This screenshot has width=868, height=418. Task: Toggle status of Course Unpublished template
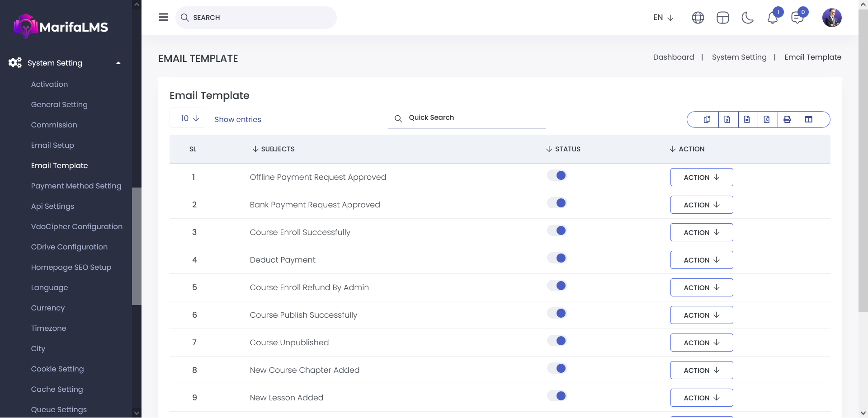(x=557, y=341)
